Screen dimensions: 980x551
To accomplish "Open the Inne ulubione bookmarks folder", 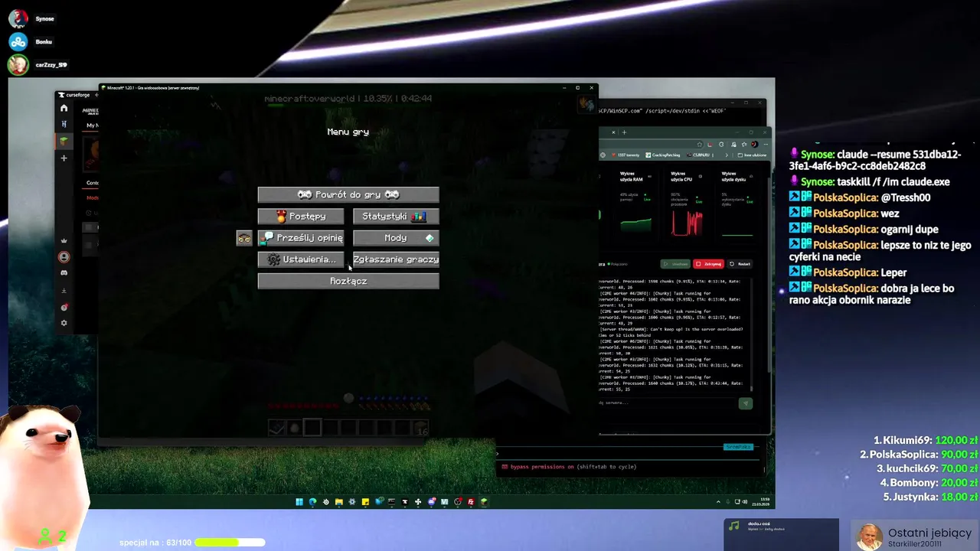I will [x=752, y=155].
